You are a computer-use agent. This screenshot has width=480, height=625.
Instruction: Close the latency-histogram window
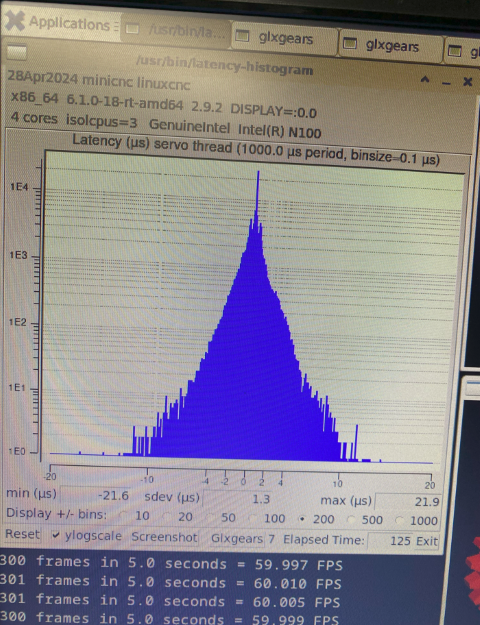coord(467,82)
